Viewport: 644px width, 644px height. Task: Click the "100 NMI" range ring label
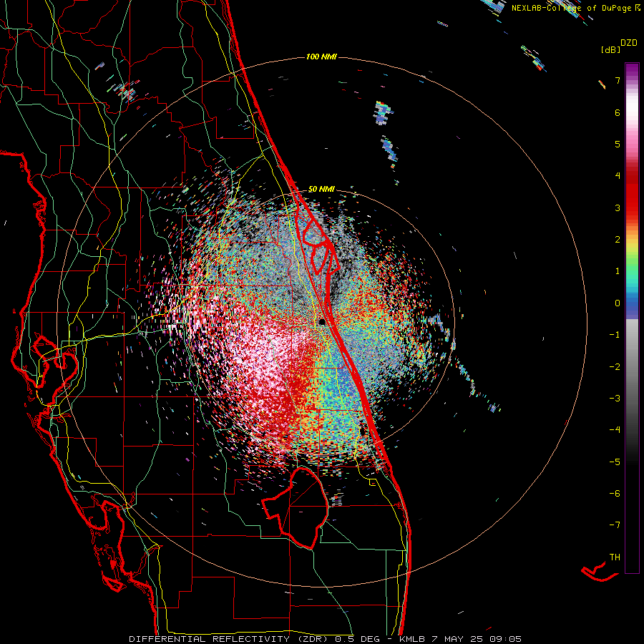(321, 57)
